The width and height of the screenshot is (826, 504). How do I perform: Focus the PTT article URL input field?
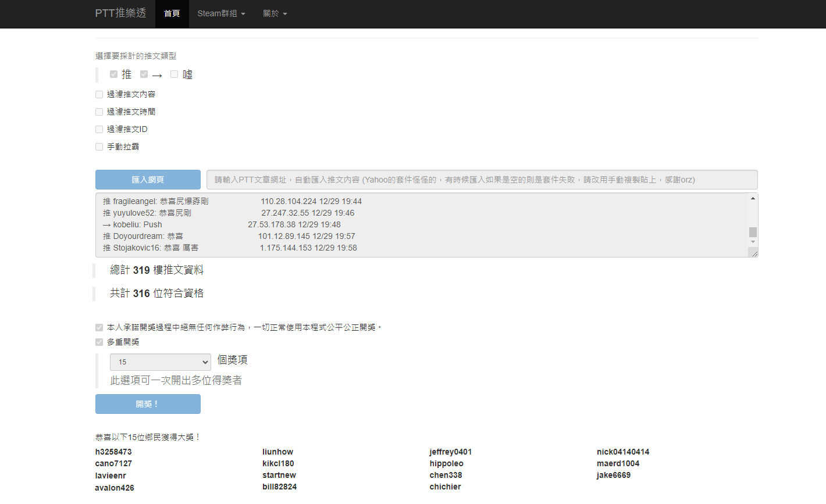pos(482,180)
